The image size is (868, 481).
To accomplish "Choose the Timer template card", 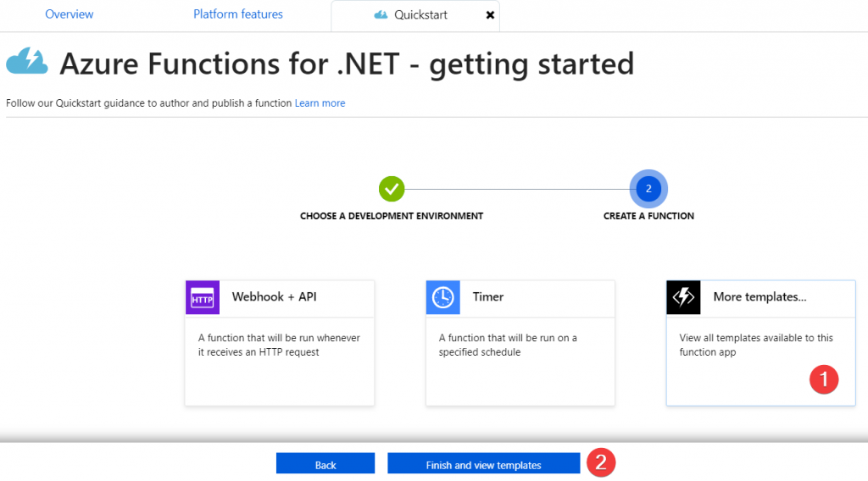I will click(520, 343).
